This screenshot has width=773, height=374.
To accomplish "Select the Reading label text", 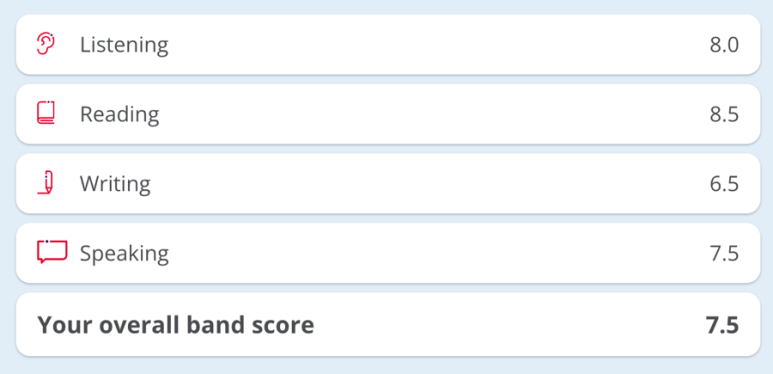I will click(120, 115).
